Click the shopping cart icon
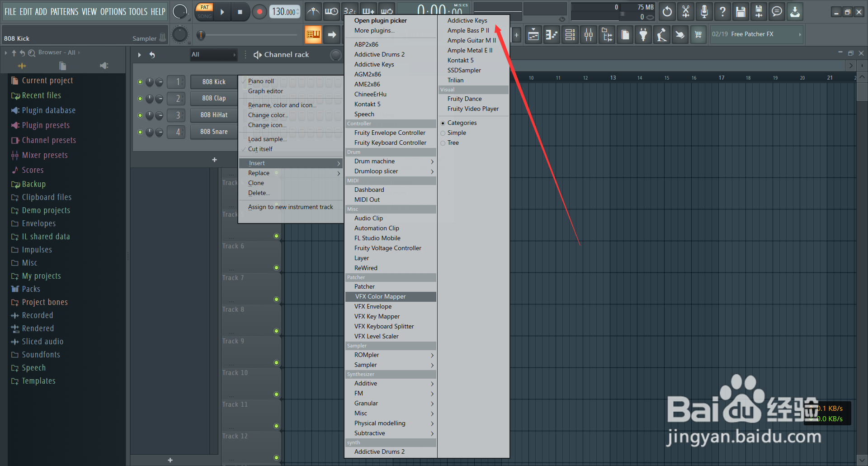 (x=698, y=35)
